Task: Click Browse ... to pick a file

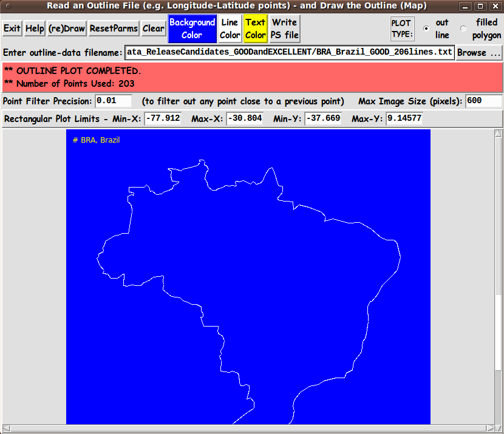Action: click(478, 52)
